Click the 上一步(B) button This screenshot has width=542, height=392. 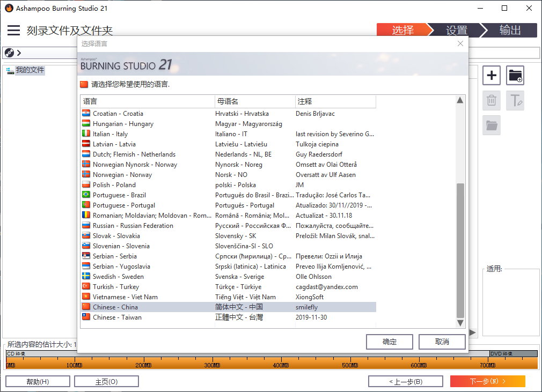(x=406, y=382)
